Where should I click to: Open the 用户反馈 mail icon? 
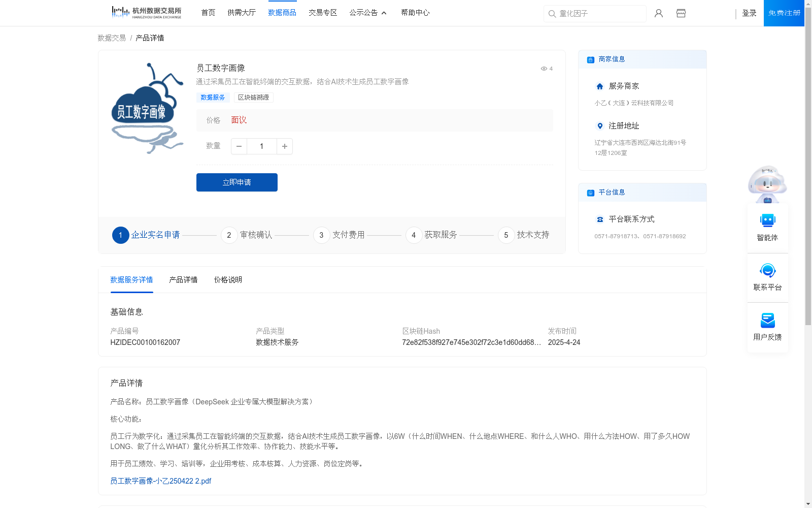tap(767, 320)
